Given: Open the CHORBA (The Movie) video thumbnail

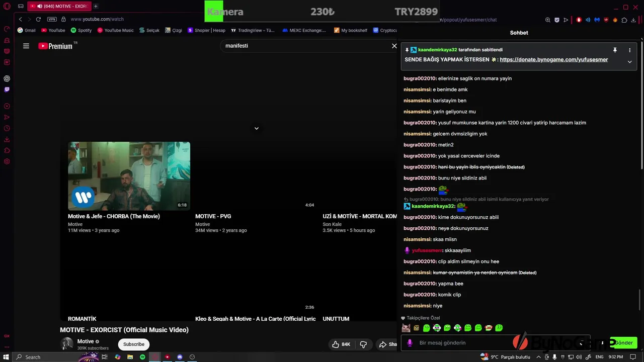Looking at the screenshot, I should (129, 176).
